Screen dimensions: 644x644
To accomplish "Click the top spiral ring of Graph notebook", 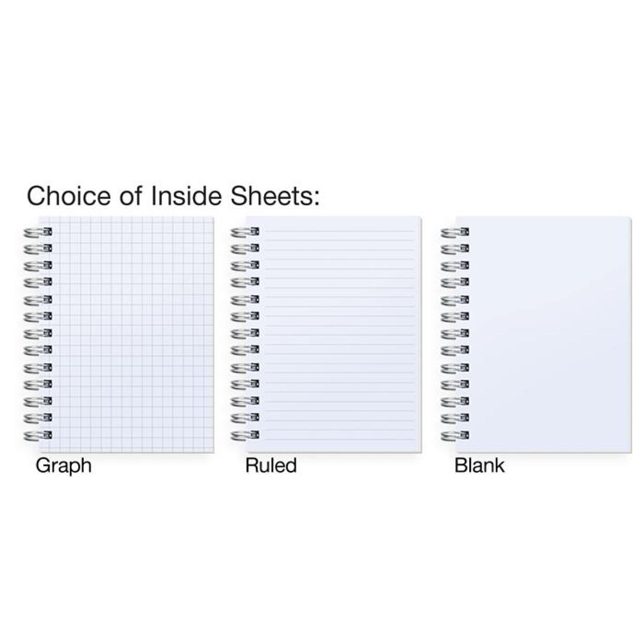I will pyautogui.click(x=38, y=233).
